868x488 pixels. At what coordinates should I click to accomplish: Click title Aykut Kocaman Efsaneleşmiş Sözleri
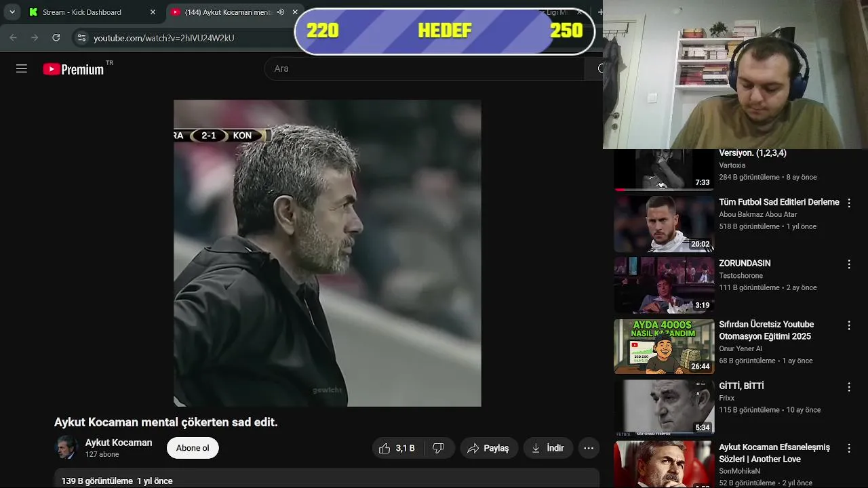tap(774, 453)
